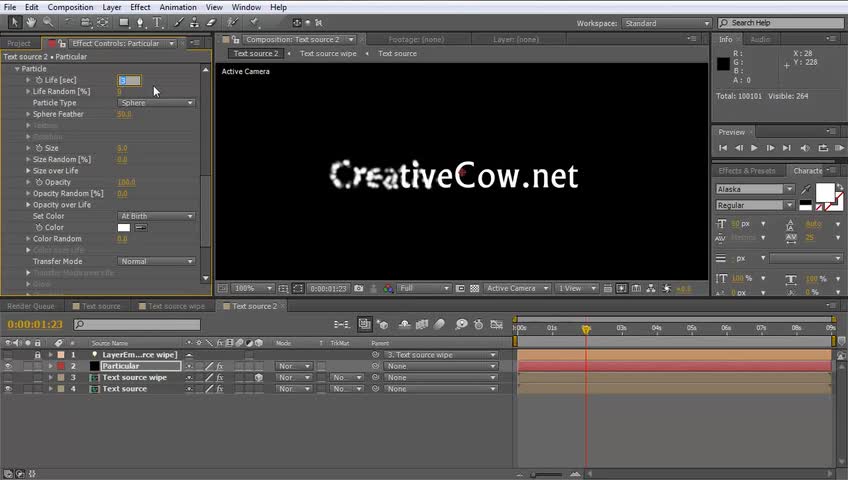Select the Rectangle shape tool

coord(124,22)
